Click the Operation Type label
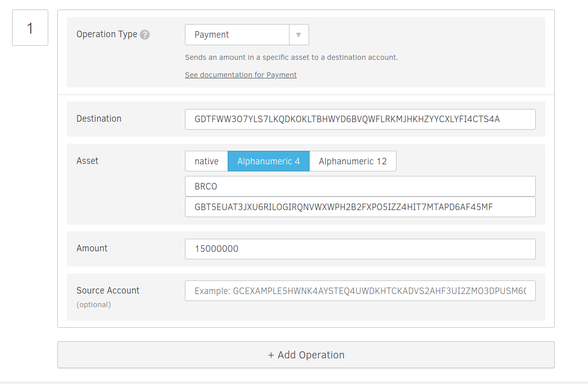Screen dimensions: 588x384 pyautogui.click(x=107, y=34)
